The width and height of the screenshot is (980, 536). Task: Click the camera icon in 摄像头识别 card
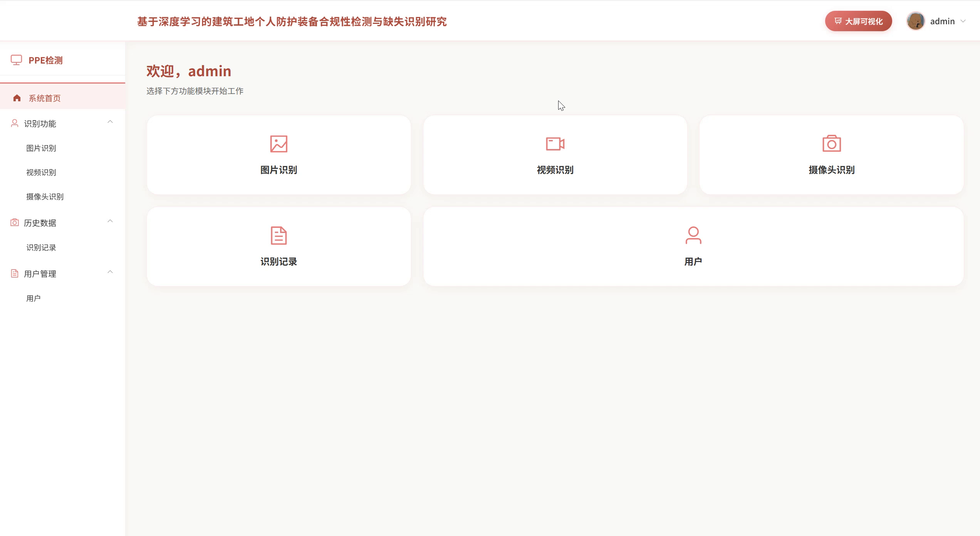pos(832,143)
